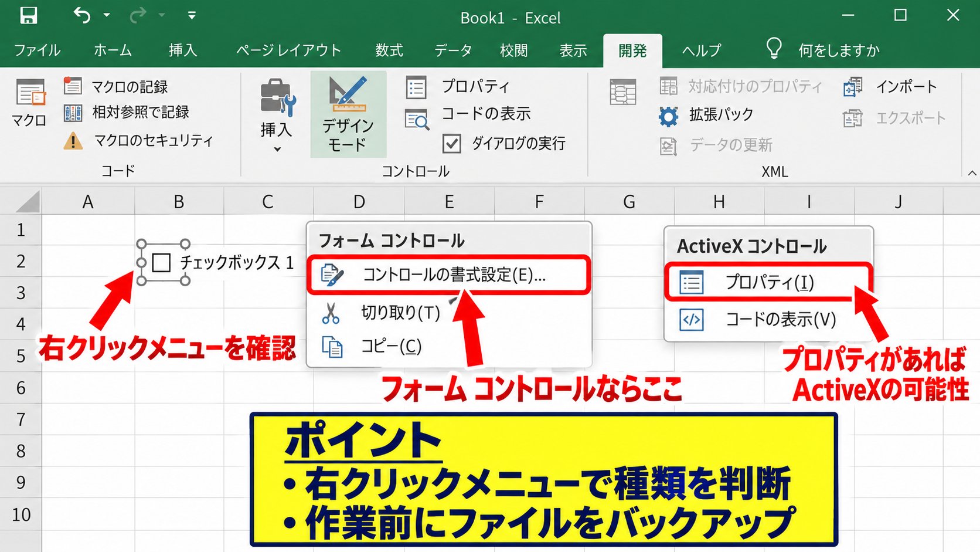Start マクロの記録 macro recording
Viewport: 980px width, 552px height.
pos(116,87)
